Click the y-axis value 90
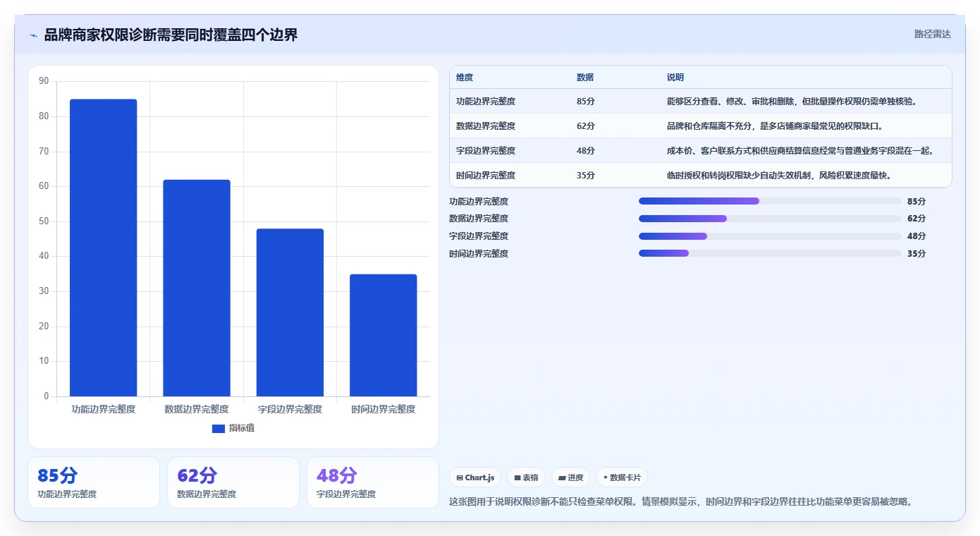This screenshot has width=980, height=536. (44, 81)
